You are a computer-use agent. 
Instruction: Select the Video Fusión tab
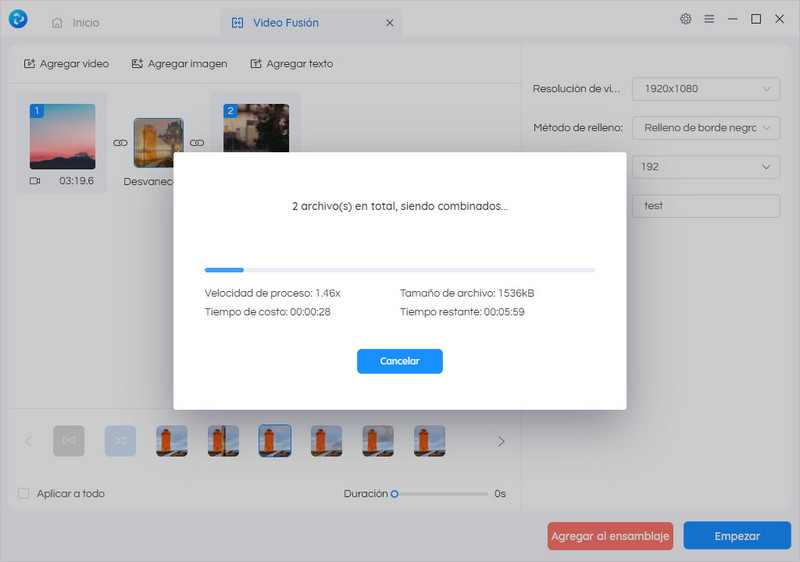tap(272, 22)
